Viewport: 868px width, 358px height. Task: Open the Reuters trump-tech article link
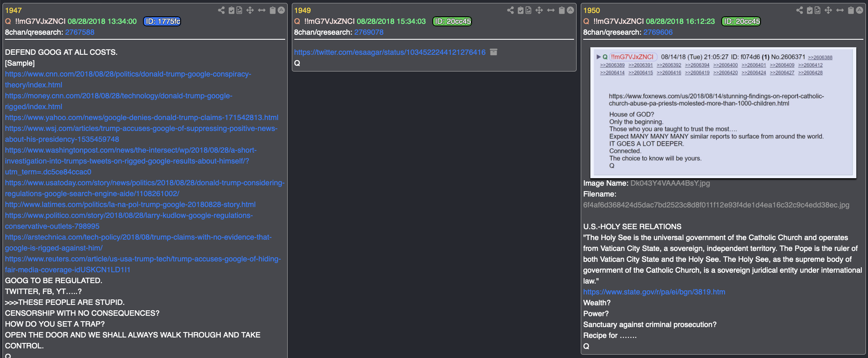click(143, 264)
